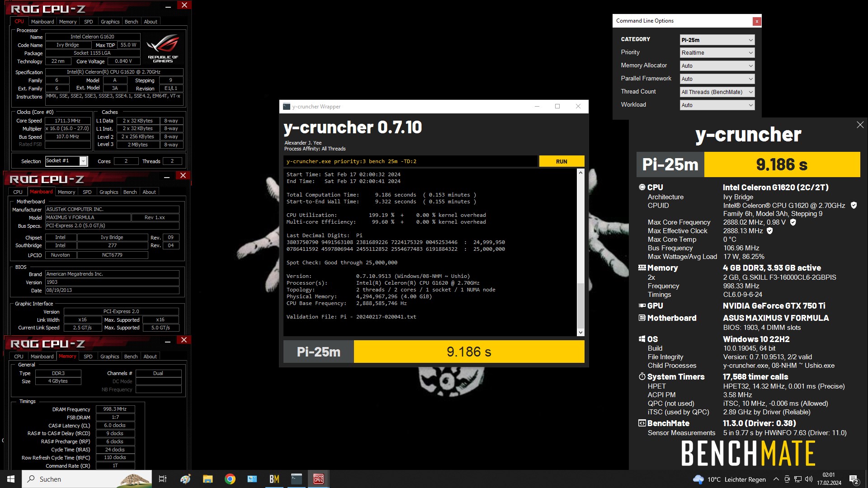Screen dimensions: 868x488
Task: Launch Google Chrome from the taskbar
Action: pos(230,479)
